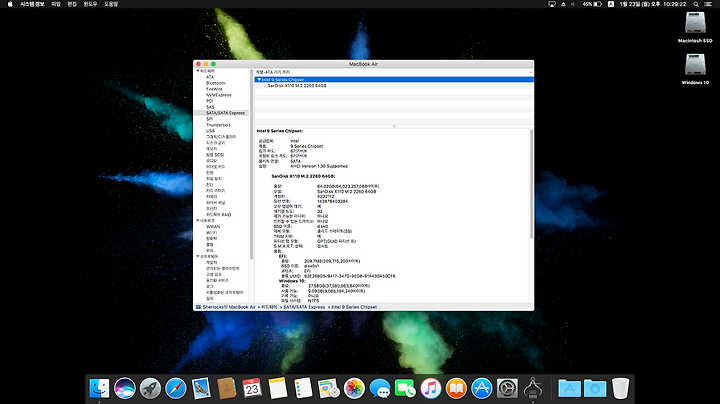
Task: Click menu bar date and clock
Action: (x=653, y=4)
